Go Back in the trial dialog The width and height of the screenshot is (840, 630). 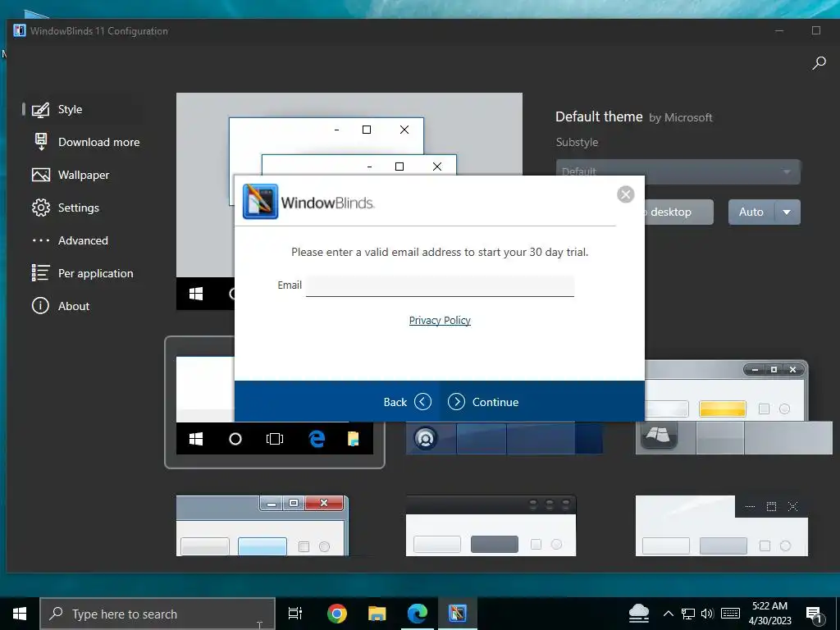click(x=407, y=402)
